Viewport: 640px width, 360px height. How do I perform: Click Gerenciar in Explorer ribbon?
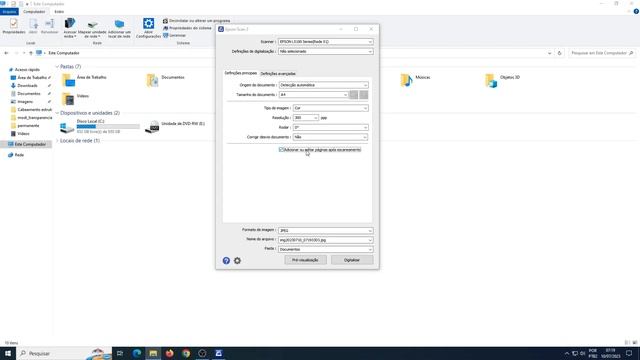coord(174,36)
